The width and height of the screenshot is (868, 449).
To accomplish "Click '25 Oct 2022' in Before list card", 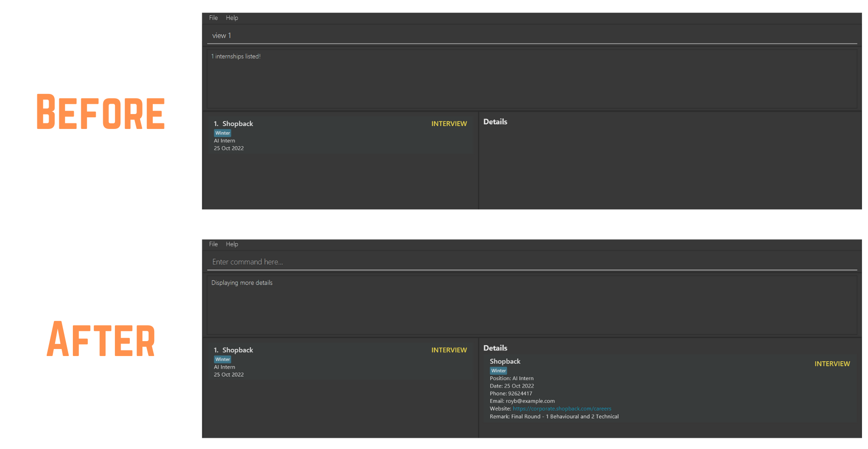I will click(229, 148).
